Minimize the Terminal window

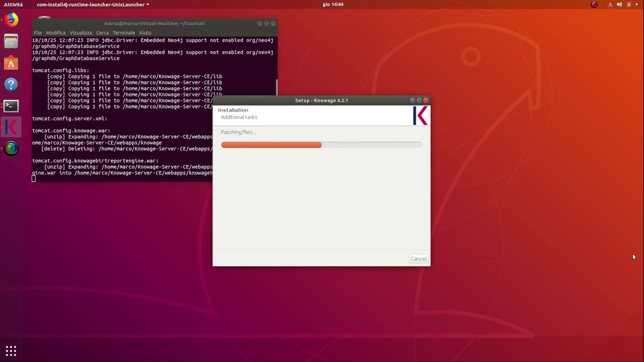pos(260,24)
